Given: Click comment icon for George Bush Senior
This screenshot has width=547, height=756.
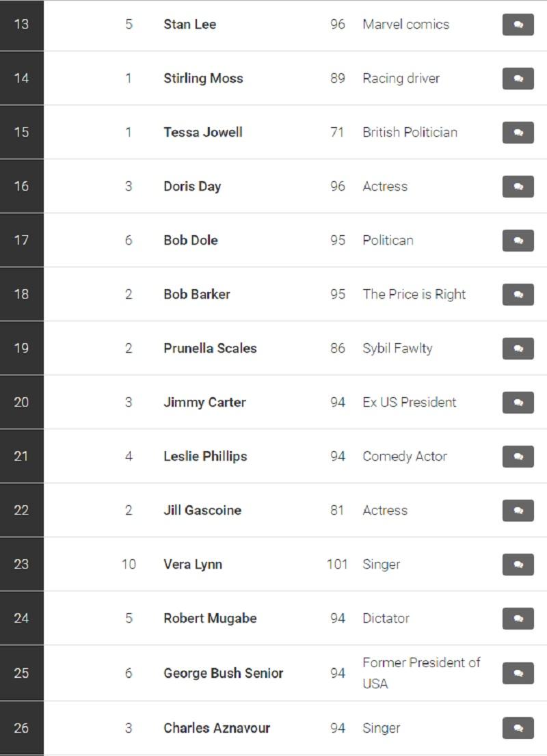Looking at the screenshot, I should 518,673.
